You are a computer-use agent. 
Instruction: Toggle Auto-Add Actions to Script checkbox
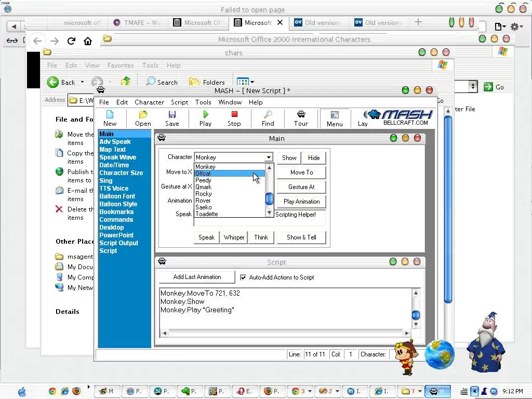point(243,277)
